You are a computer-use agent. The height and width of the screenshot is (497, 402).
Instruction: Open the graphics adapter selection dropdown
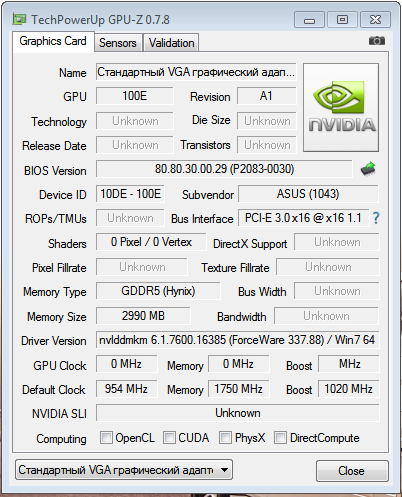[x=124, y=470]
